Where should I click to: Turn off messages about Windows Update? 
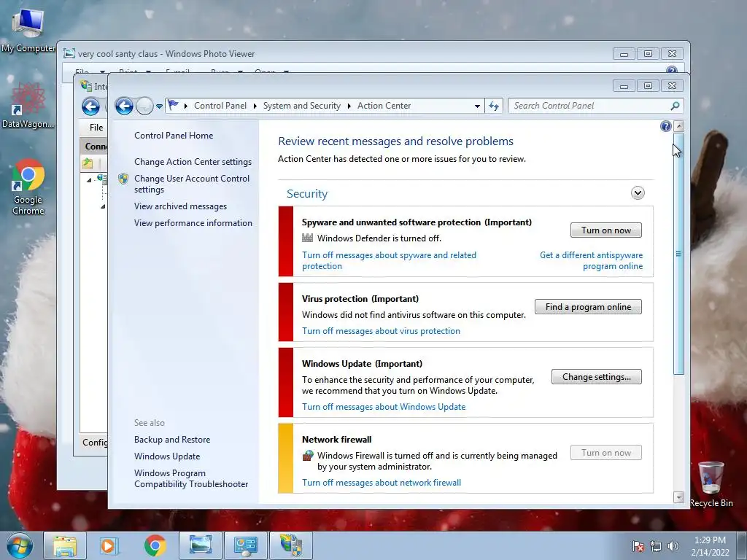coord(384,407)
